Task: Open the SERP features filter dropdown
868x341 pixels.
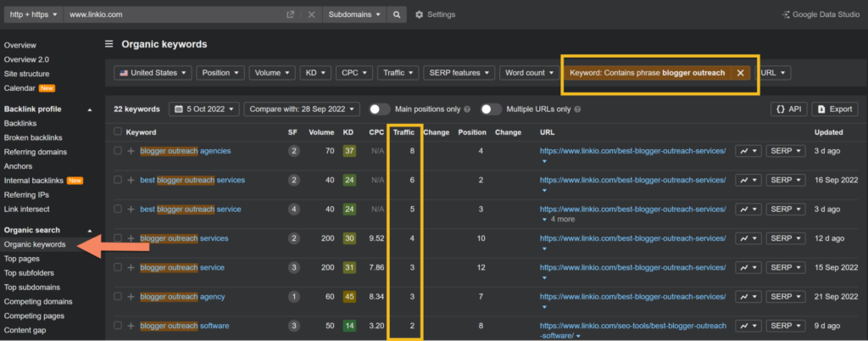Action: coord(459,72)
